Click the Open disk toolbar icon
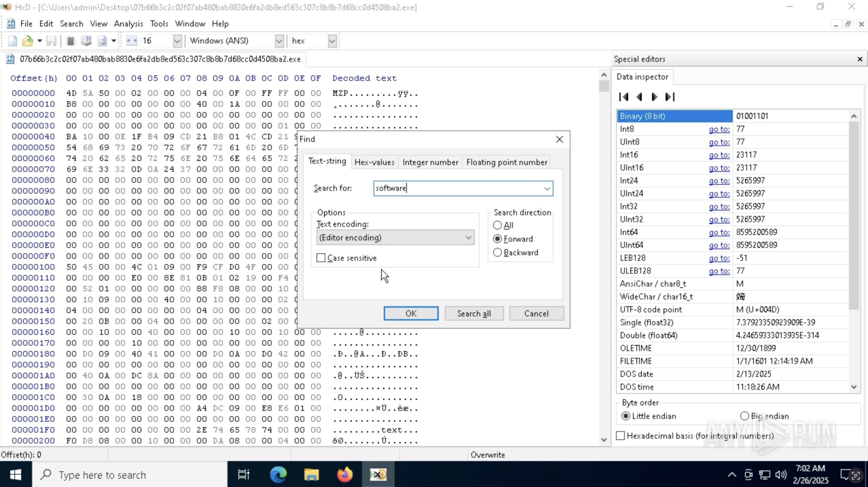868x487 pixels. [86, 41]
